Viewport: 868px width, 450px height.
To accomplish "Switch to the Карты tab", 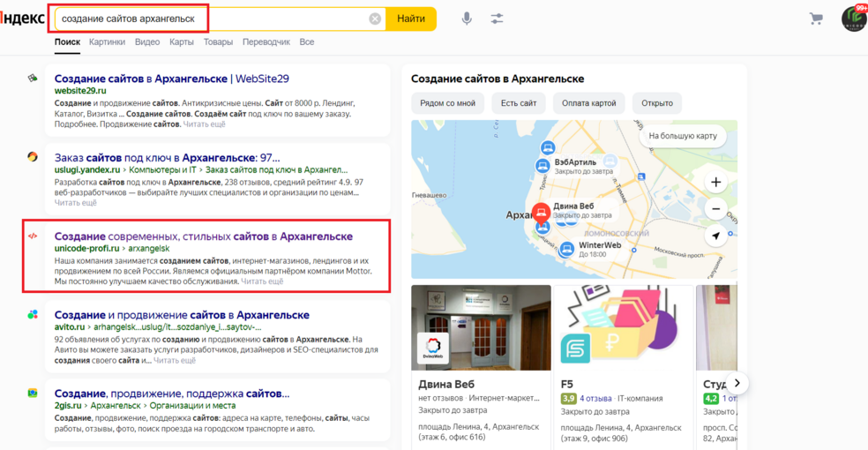I will point(182,42).
